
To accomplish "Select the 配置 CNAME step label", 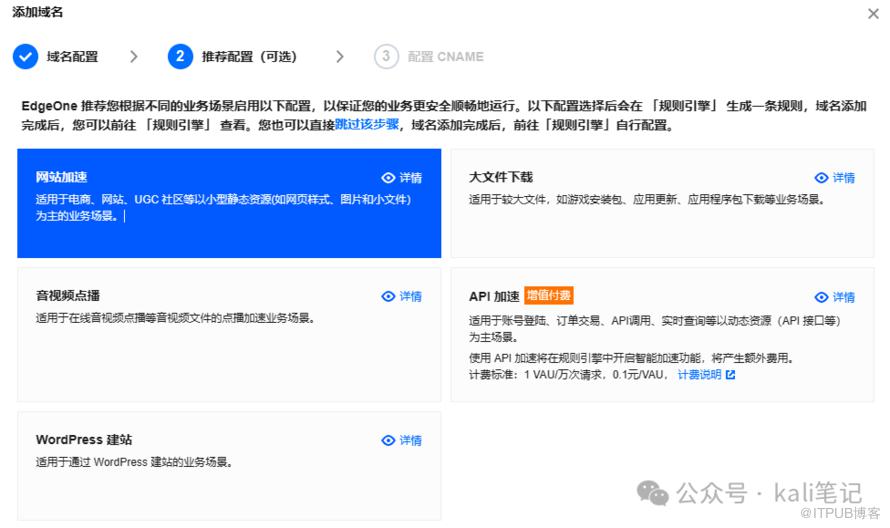I will (446, 57).
